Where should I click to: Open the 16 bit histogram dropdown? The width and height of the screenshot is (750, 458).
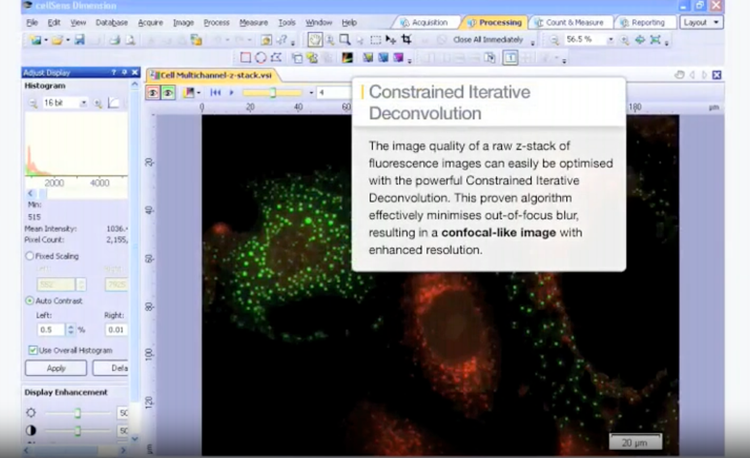click(83, 103)
